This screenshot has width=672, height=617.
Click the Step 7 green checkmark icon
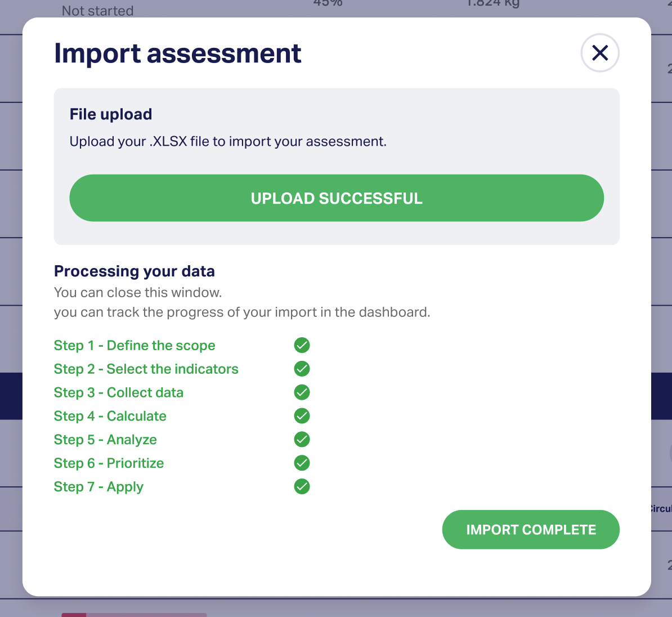(x=302, y=486)
